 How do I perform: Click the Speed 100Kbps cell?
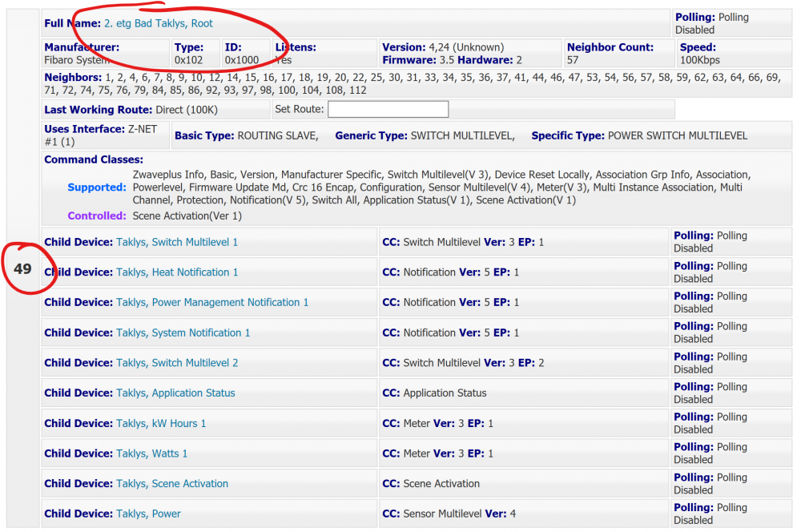tap(698, 60)
